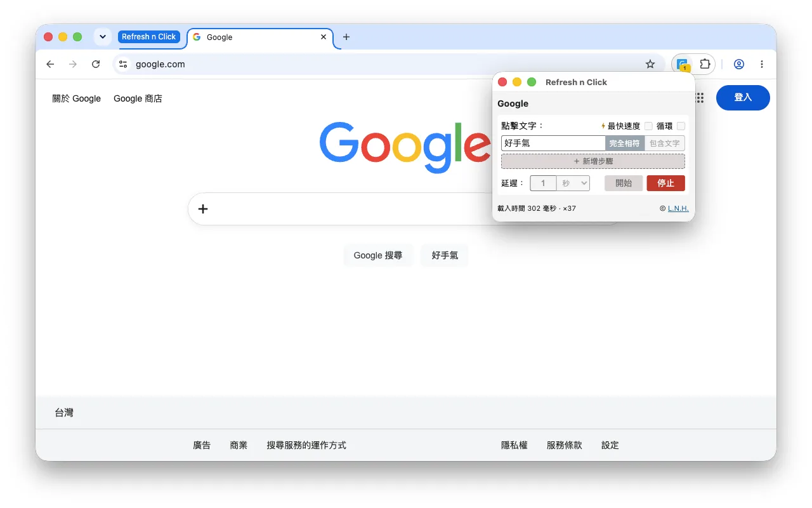
Task: Click the Google 搜尋 button
Action: point(378,255)
